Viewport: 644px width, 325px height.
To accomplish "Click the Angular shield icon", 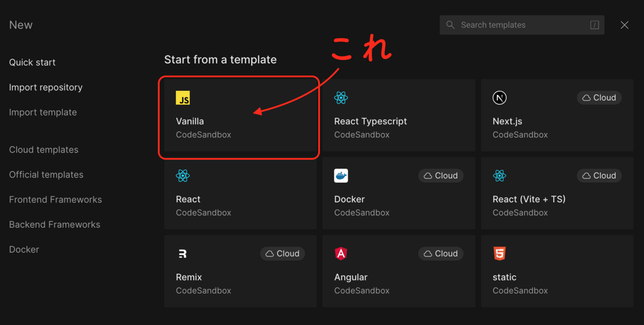I will (x=341, y=253).
